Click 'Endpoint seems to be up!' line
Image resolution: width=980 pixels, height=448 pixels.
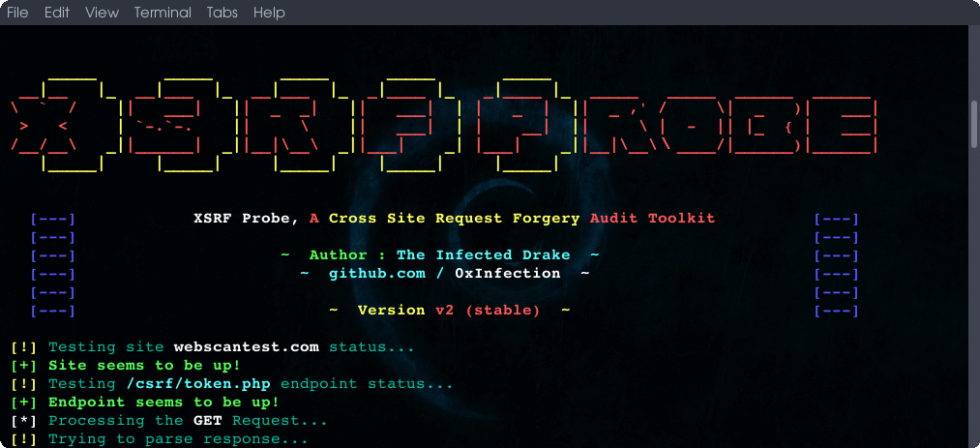point(163,403)
